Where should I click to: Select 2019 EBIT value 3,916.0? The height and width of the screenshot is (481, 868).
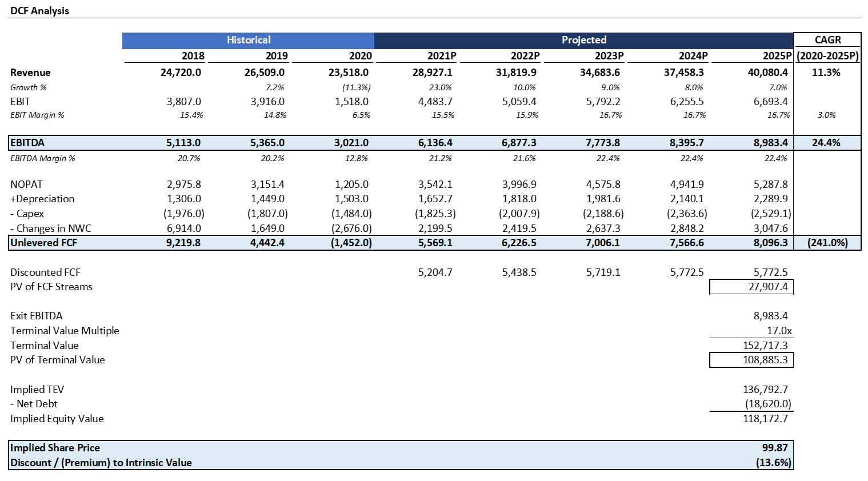point(267,101)
